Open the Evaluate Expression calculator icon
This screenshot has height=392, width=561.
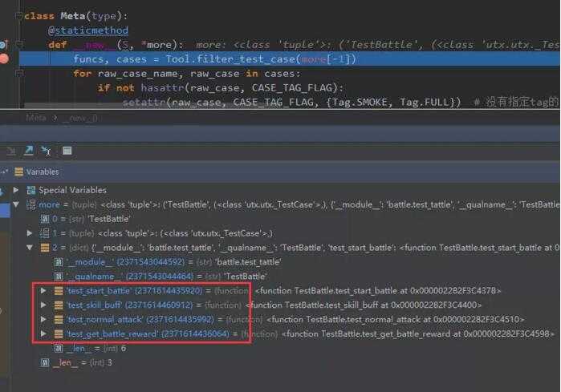coord(67,151)
